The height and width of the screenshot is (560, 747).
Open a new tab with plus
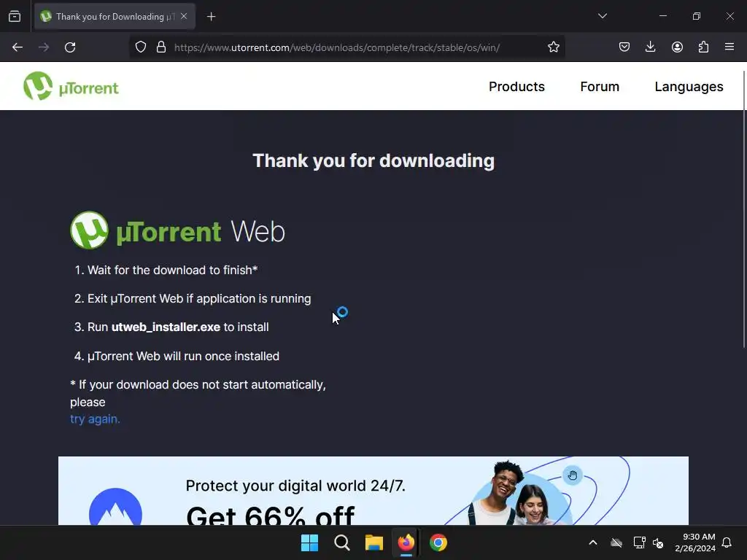tap(211, 17)
